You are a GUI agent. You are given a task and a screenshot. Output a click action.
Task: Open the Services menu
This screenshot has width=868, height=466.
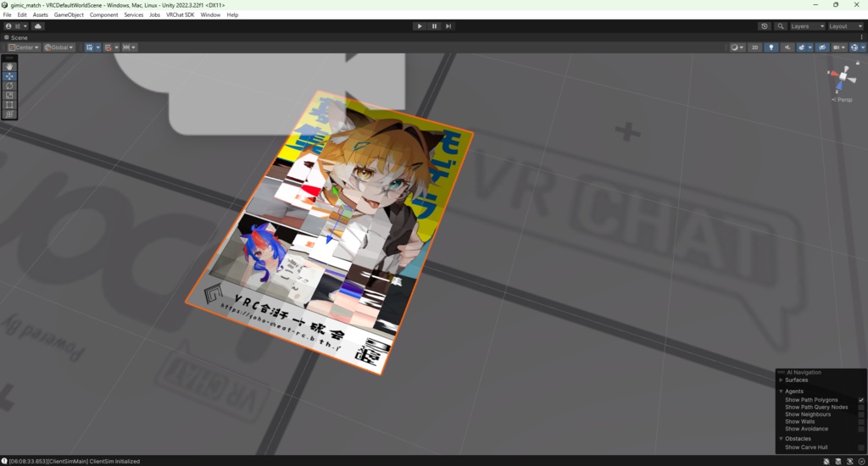(x=133, y=15)
